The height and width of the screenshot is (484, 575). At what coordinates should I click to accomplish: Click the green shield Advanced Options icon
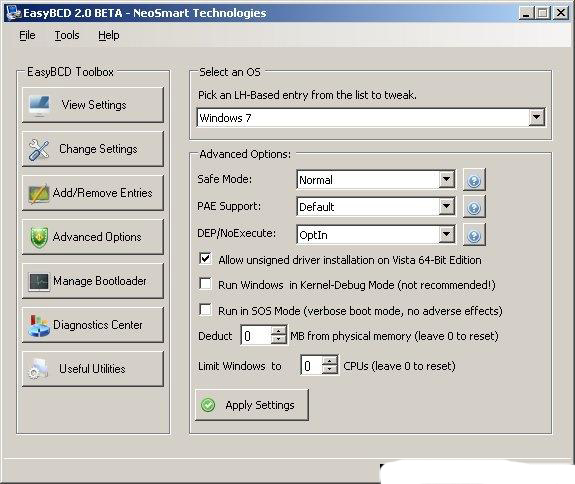39,237
